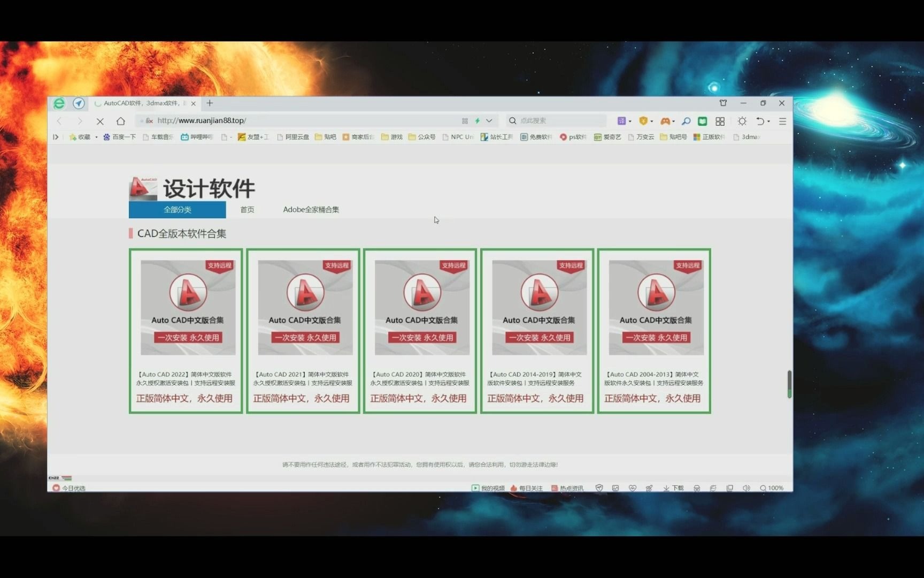Open the 爱奇艺 bookmark
This screenshot has width=924, height=578.
click(x=607, y=137)
